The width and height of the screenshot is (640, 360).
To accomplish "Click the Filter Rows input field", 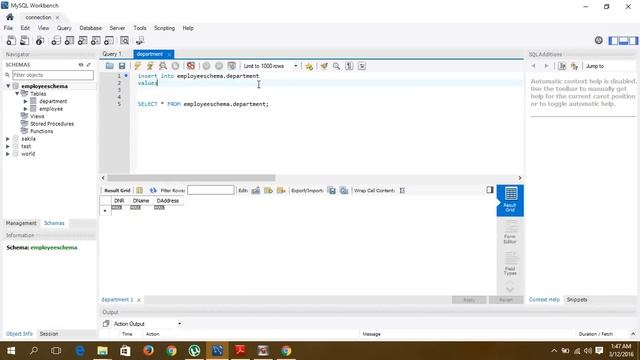I will (x=211, y=190).
